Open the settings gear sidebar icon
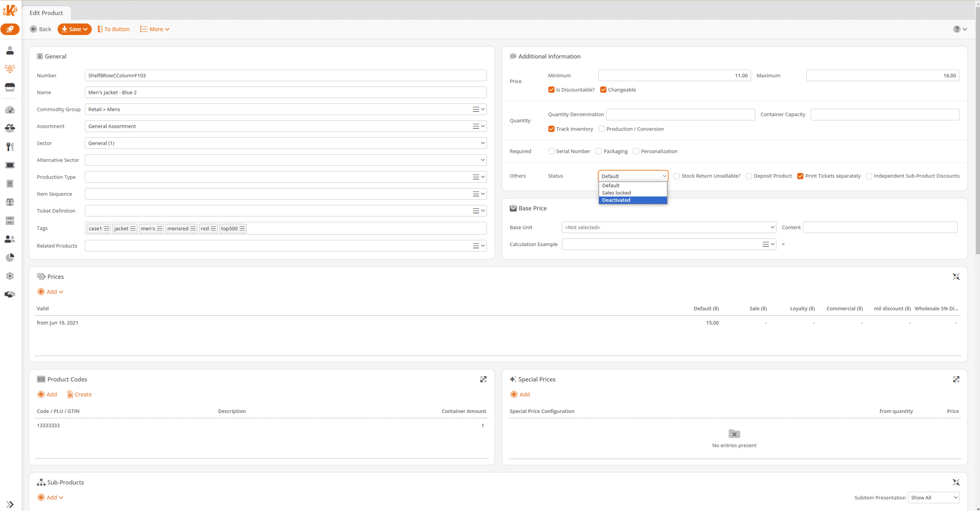Screen dimensions: 980x511 [x=10, y=276]
